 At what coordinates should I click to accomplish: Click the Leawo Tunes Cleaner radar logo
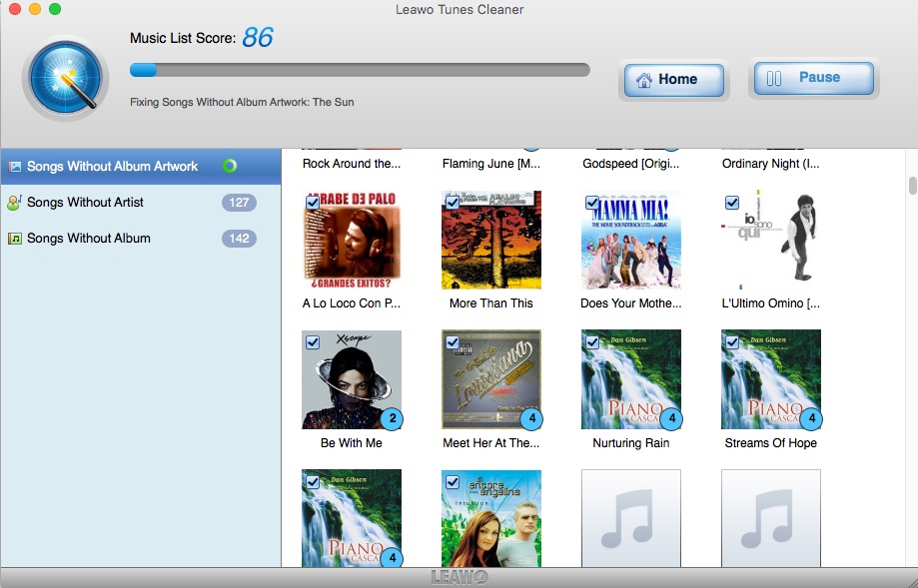click(x=66, y=78)
